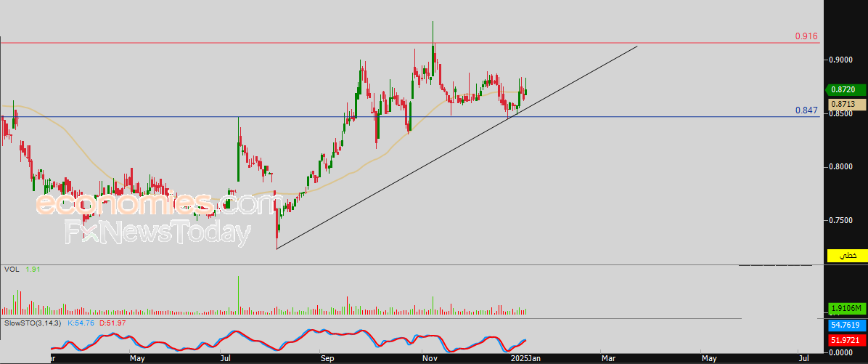Select the blue 54.7619 value tag
Image resolution: width=868 pixels, height=364 pixels.
tap(846, 325)
